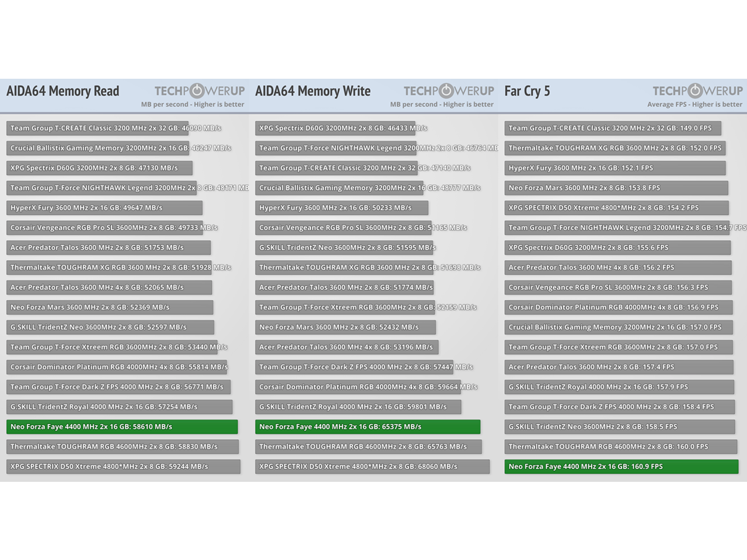The width and height of the screenshot is (747, 560).
Task: Select the Acer Predator Talos 53196 MB/s bar
Action: (x=347, y=347)
